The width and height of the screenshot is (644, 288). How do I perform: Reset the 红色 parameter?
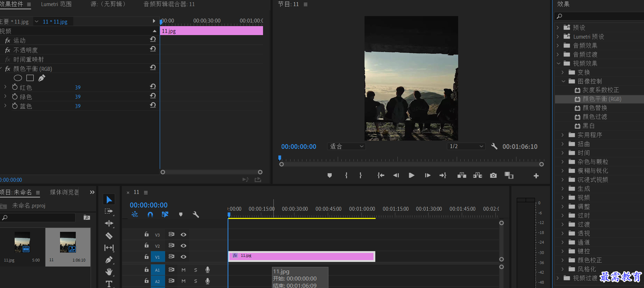(153, 87)
